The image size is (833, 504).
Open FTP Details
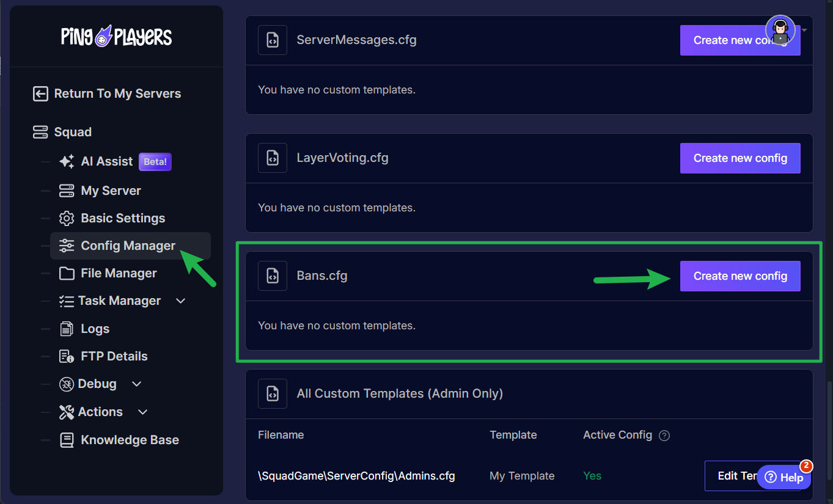[114, 356]
